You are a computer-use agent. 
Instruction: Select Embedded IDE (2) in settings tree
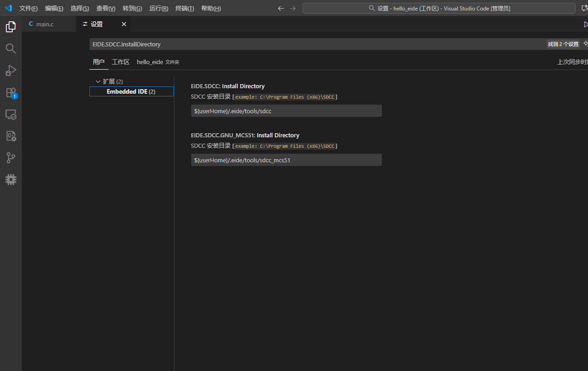[x=131, y=91]
